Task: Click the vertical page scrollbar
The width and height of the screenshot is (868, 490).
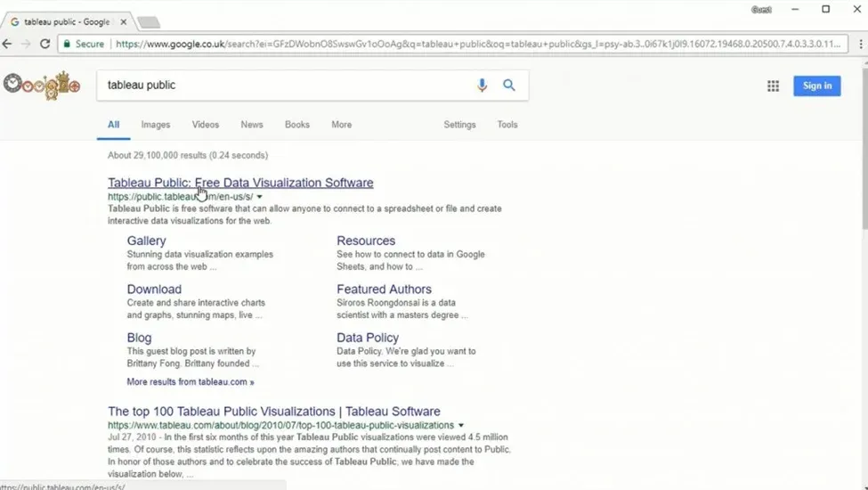Action: coord(863,267)
